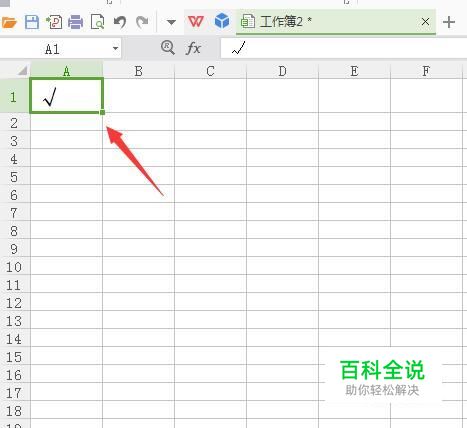Select all cells via corner triangle

click(x=22, y=70)
